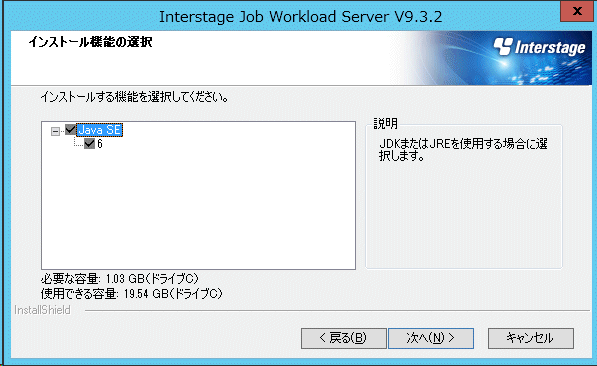Uncheck the Java SE checkbox
Viewport: 597px width, 366px height.
[x=70, y=130]
